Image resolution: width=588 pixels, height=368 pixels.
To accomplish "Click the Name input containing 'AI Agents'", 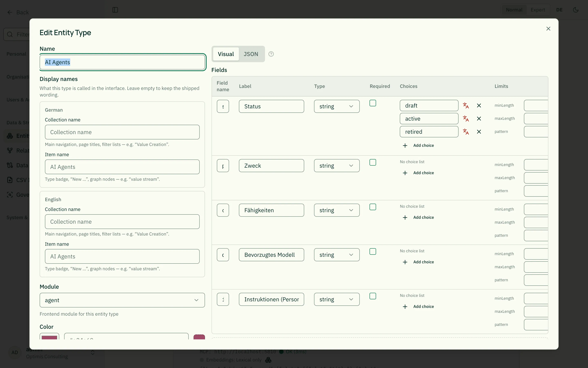I will pos(122,62).
